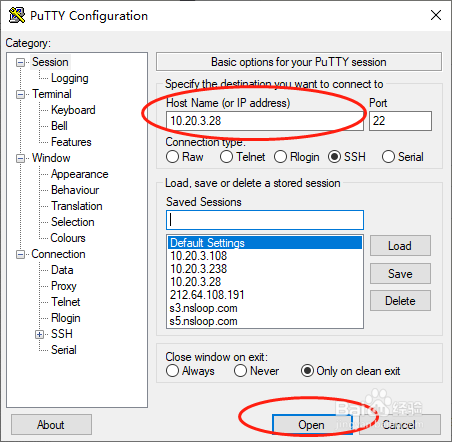Collapse the Session tree node
The height and width of the screenshot is (442, 452).
pyautogui.click(x=20, y=62)
